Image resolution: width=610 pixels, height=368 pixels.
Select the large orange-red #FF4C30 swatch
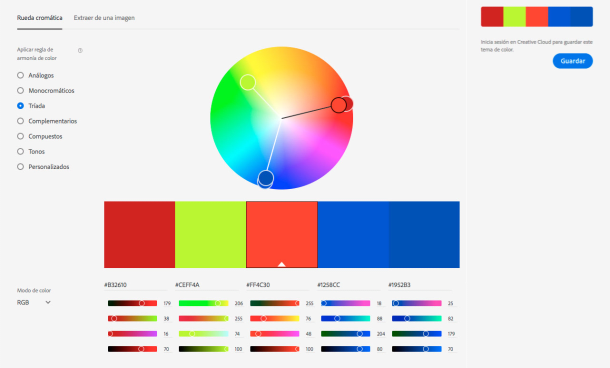coord(282,235)
